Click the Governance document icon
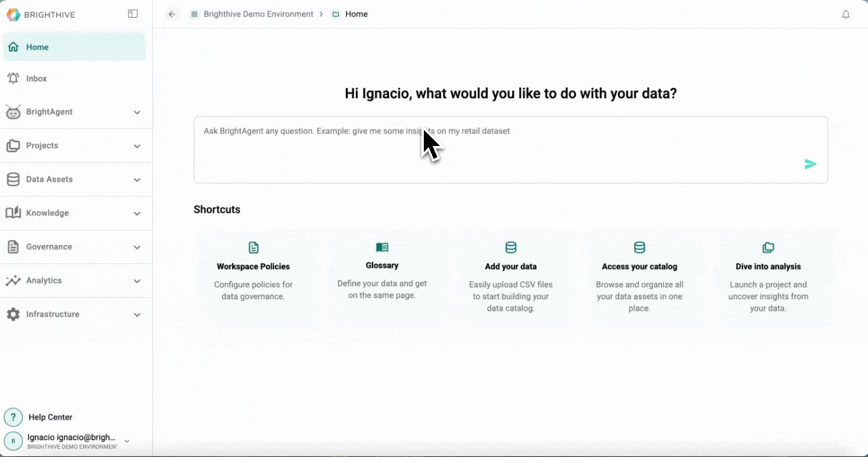 [13, 247]
